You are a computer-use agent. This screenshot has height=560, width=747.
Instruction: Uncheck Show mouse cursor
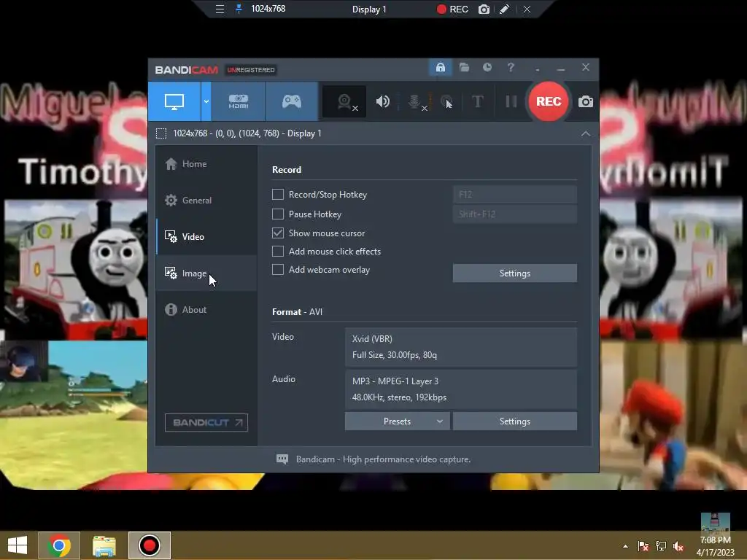pyautogui.click(x=278, y=233)
